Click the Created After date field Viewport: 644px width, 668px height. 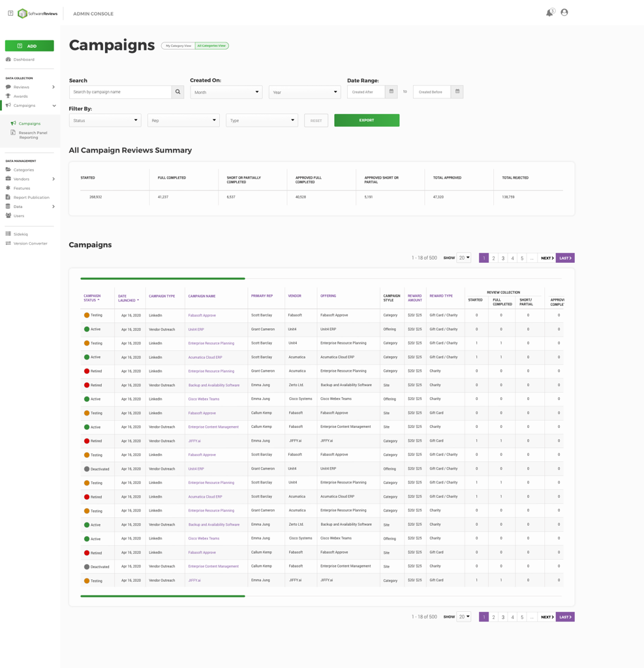[x=366, y=92]
